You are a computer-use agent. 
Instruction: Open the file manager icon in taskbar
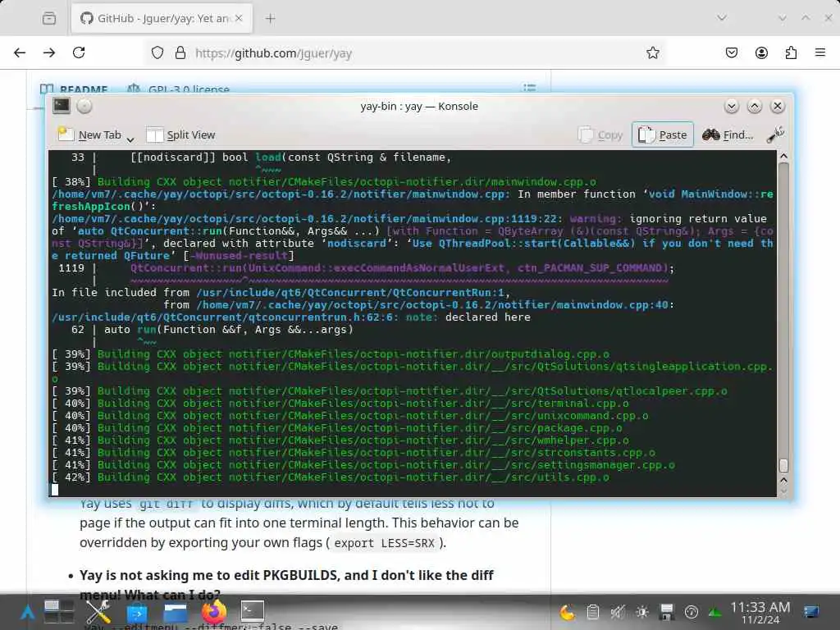(x=176, y=612)
